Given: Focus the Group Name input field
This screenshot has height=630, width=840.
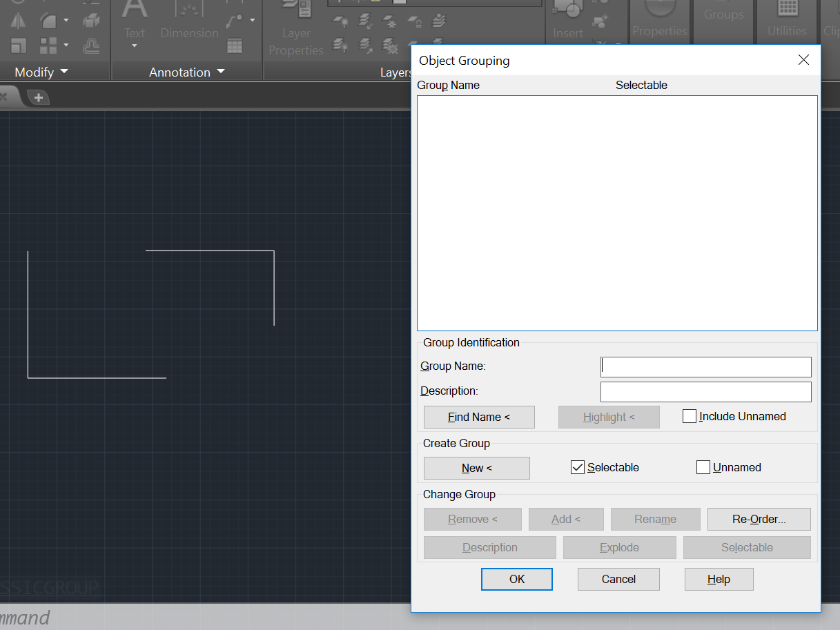Looking at the screenshot, I should point(706,367).
